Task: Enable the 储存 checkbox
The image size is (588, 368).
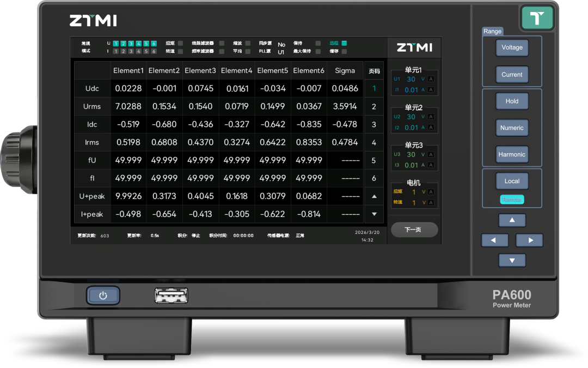Action: click(x=344, y=51)
